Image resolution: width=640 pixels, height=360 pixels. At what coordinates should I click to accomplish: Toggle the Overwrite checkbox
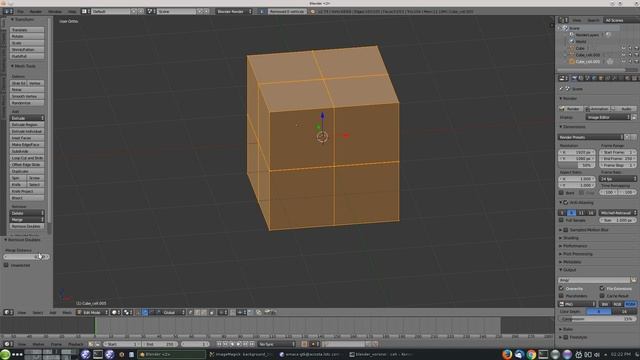pos(561,289)
